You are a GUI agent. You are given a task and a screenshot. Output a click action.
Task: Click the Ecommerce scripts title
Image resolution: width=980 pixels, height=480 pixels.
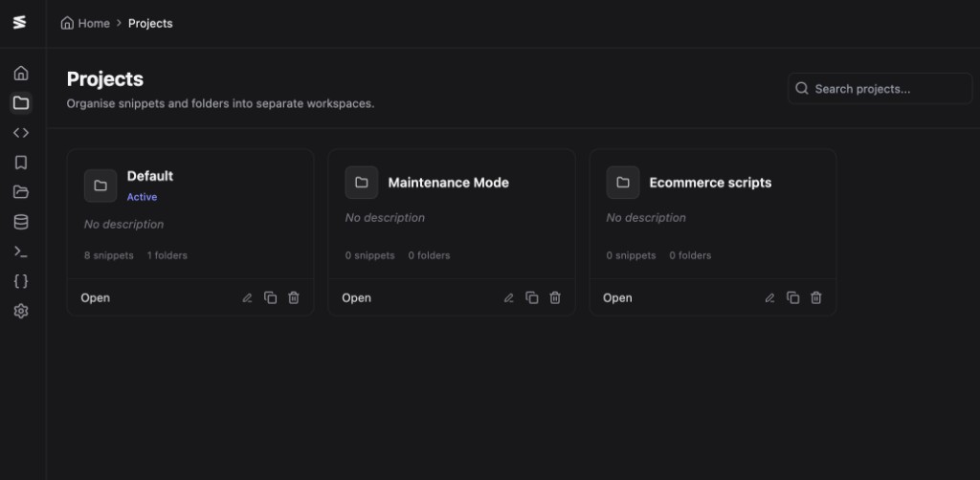[x=710, y=183]
